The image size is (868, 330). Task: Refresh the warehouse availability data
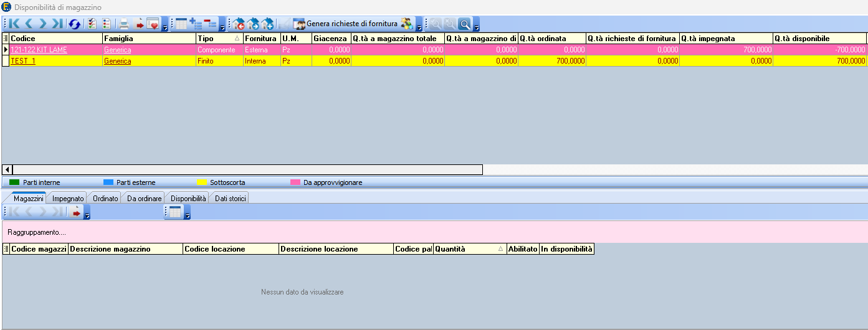coord(75,24)
